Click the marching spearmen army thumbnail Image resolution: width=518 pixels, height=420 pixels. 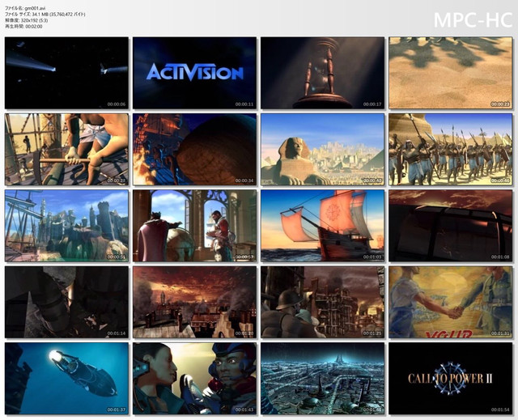(451, 149)
